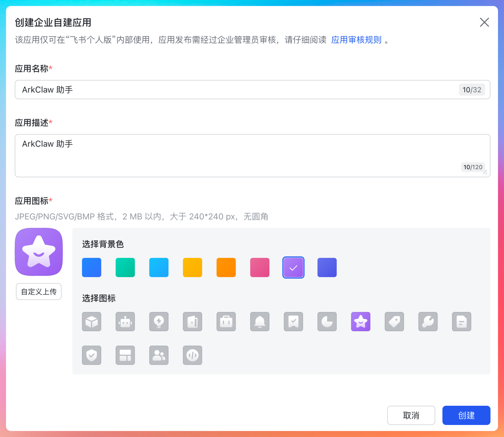Screen dimensions: 504x437
Task: Pick the price tag icon
Action: [x=394, y=321]
